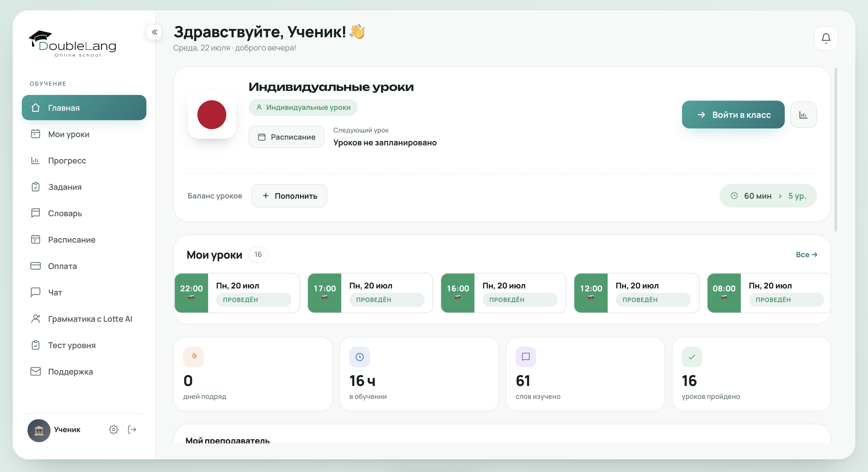Open the 12:00 Пн, 20 июл lesson
This screenshot has width=868, height=472.
tap(637, 293)
